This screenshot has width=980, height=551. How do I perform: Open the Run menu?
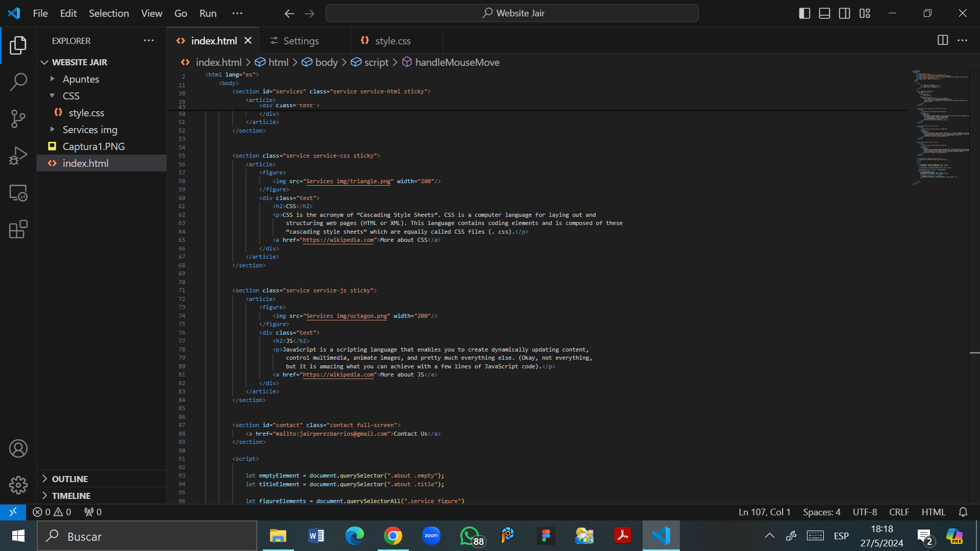coord(207,13)
